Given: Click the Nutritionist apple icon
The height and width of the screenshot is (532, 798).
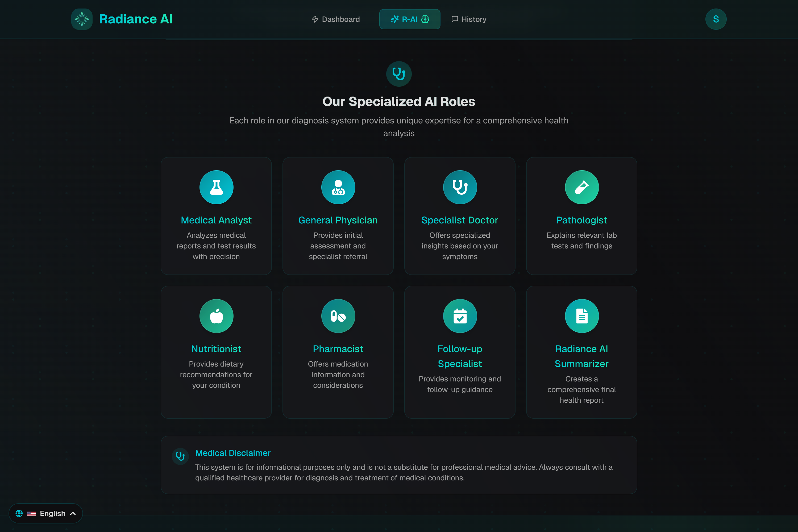Looking at the screenshot, I should tap(216, 316).
